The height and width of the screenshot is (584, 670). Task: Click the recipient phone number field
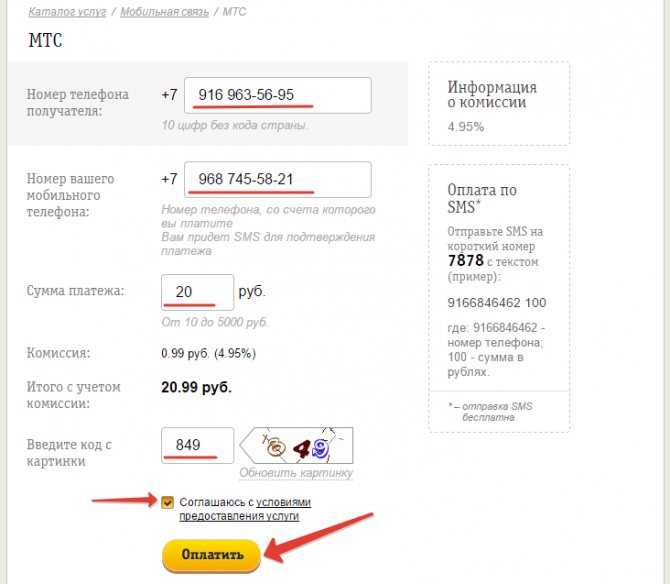coord(278,95)
